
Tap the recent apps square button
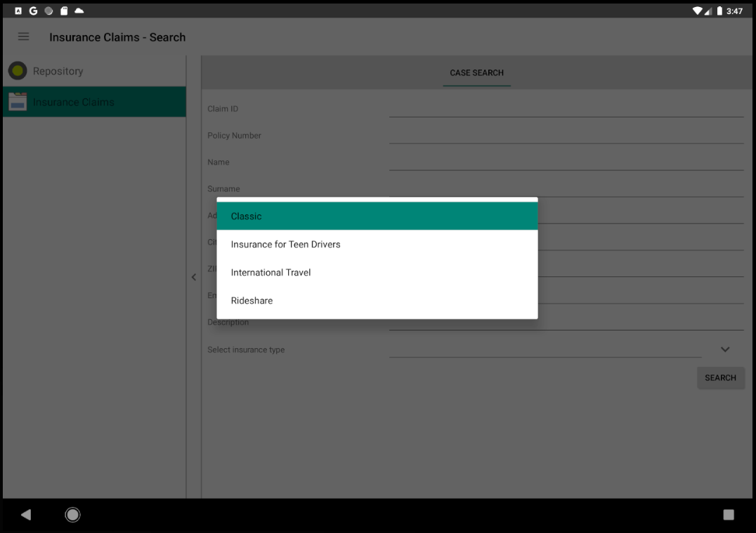pos(729,515)
